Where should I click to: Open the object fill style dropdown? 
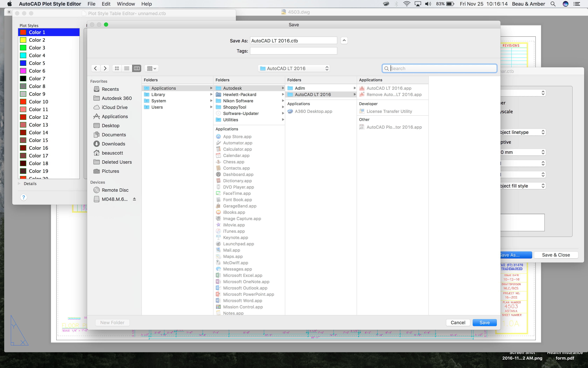(x=523, y=186)
